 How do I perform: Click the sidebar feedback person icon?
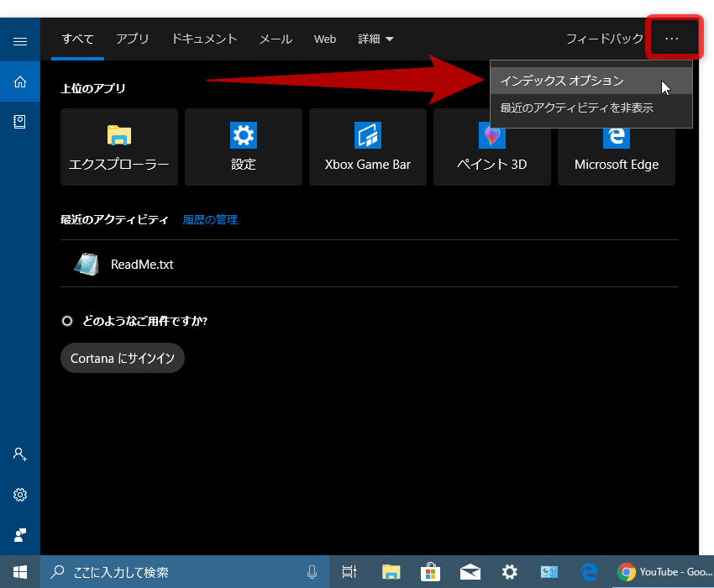click(x=20, y=535)
